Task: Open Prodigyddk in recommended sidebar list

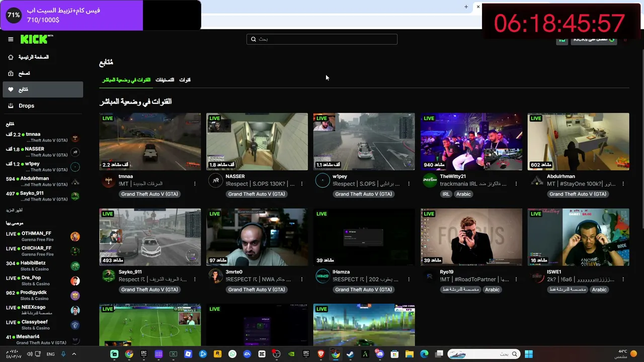Action: coord(43,296)
